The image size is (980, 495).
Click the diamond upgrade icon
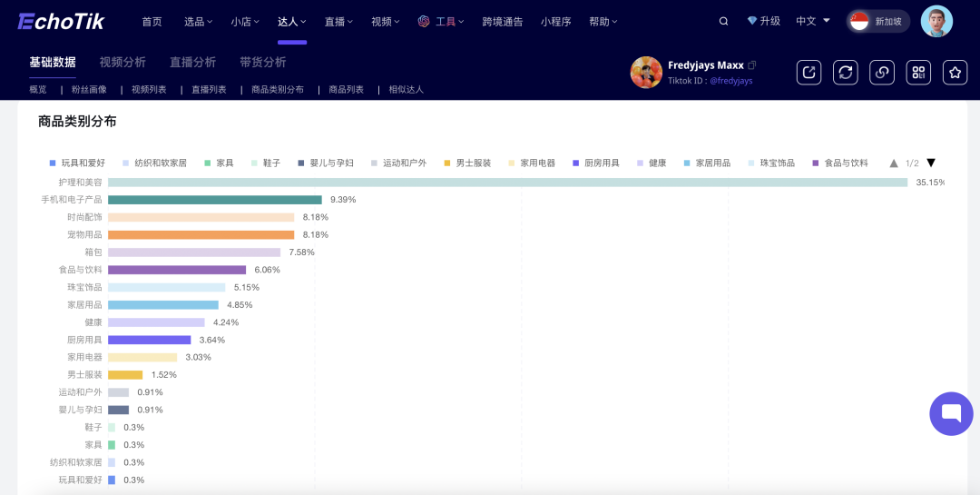point(752,21)
